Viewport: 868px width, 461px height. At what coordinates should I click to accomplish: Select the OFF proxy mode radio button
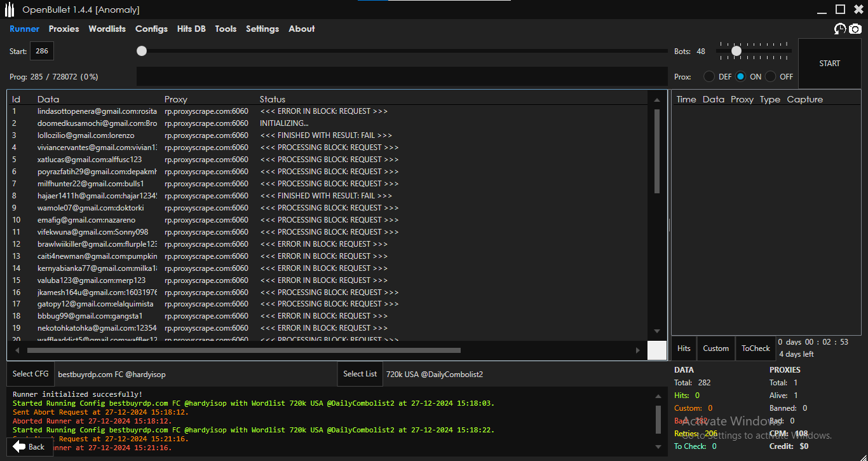(x=771, y=76)
